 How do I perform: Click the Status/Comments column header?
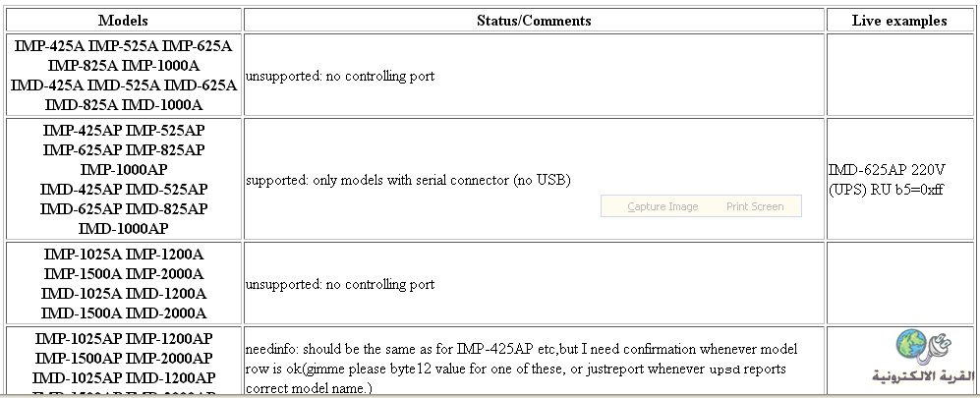coord(534,20)
